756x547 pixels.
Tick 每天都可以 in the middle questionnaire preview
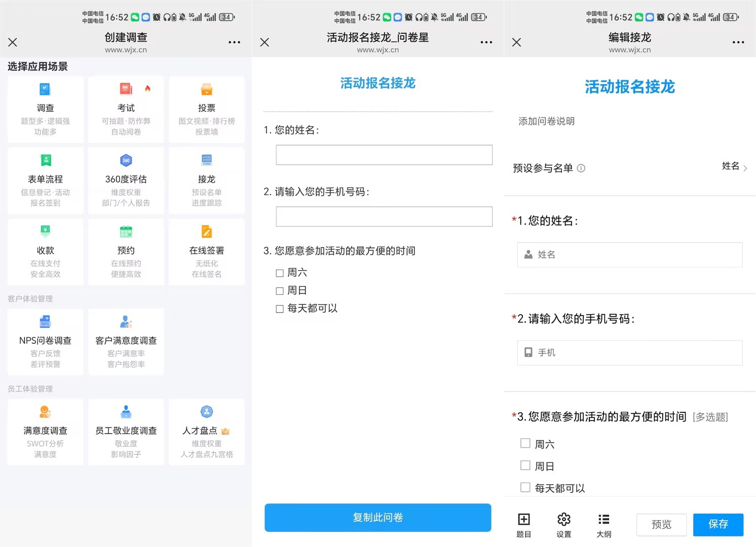[x=280, y=309]
